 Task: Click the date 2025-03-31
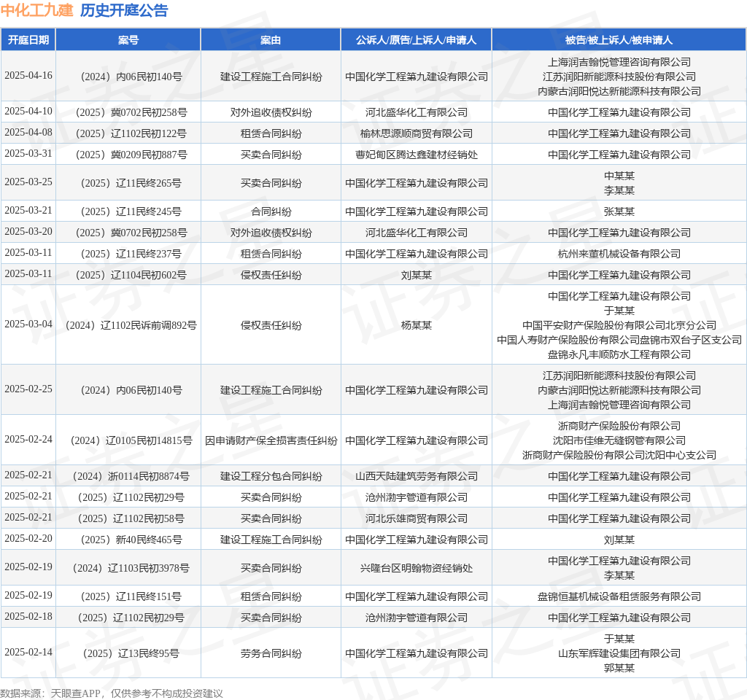coord(28,154)
